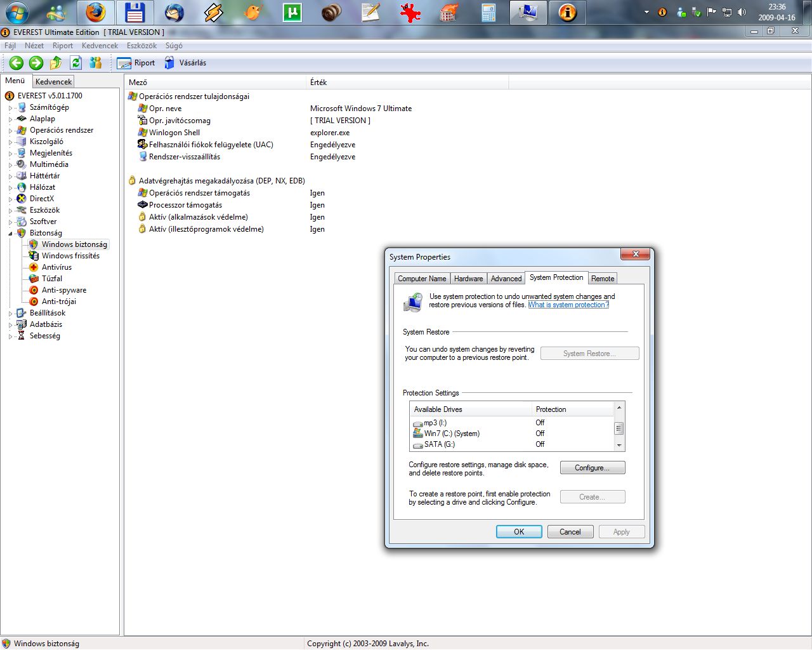Open the calculator taskbar icon
The image size is (812, 650).
488,13
